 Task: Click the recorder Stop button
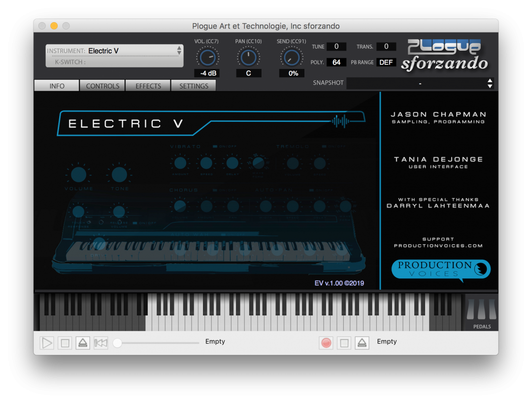coord(344,343)
